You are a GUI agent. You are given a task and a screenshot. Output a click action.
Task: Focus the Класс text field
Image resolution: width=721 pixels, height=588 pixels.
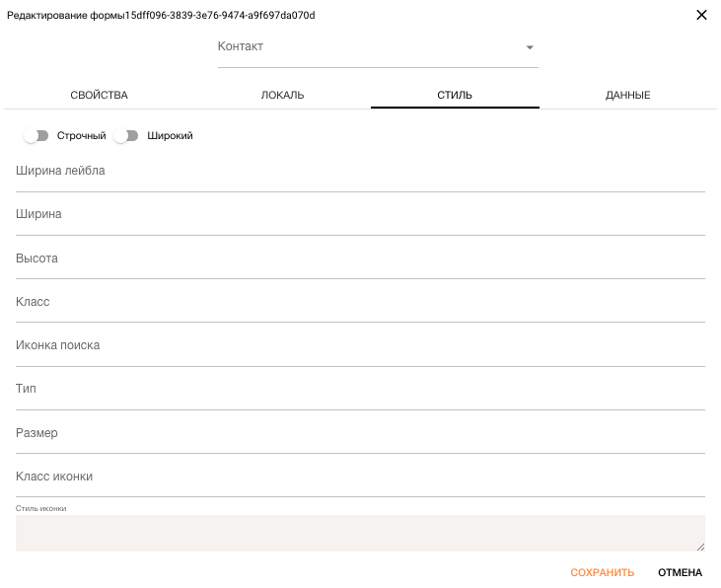point(360,305)
